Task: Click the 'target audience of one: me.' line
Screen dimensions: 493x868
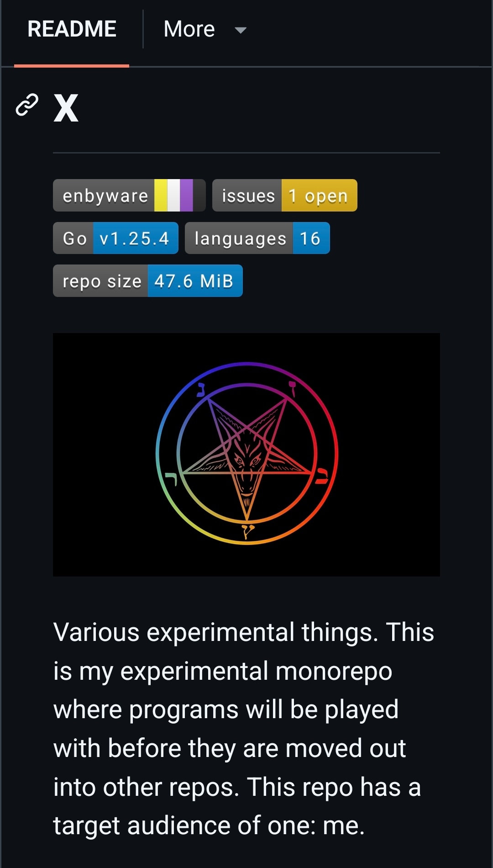Action: (209, 826)
